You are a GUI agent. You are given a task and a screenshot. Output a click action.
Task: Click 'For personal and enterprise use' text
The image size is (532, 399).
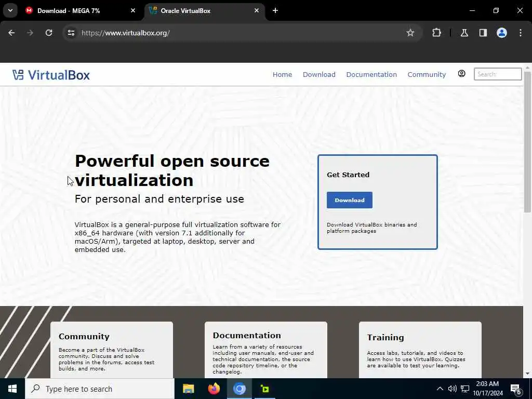[159, 199]
